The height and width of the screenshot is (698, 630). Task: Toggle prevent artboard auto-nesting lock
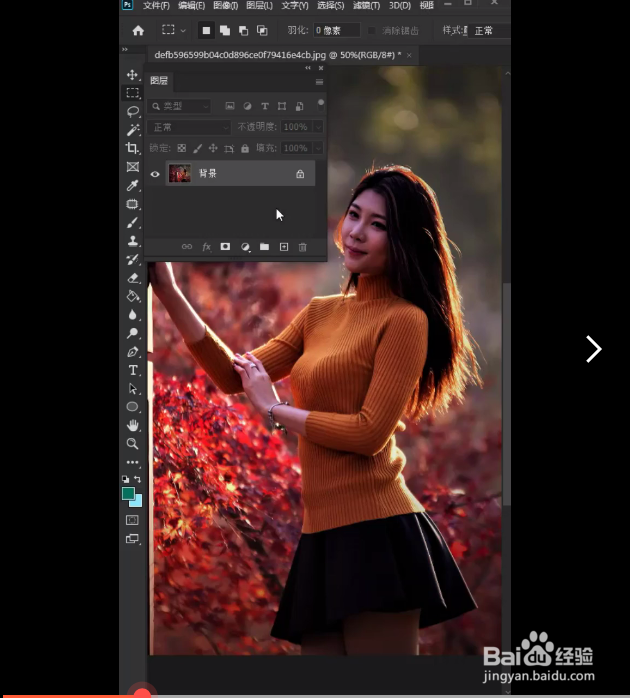(x=229, y=148)
